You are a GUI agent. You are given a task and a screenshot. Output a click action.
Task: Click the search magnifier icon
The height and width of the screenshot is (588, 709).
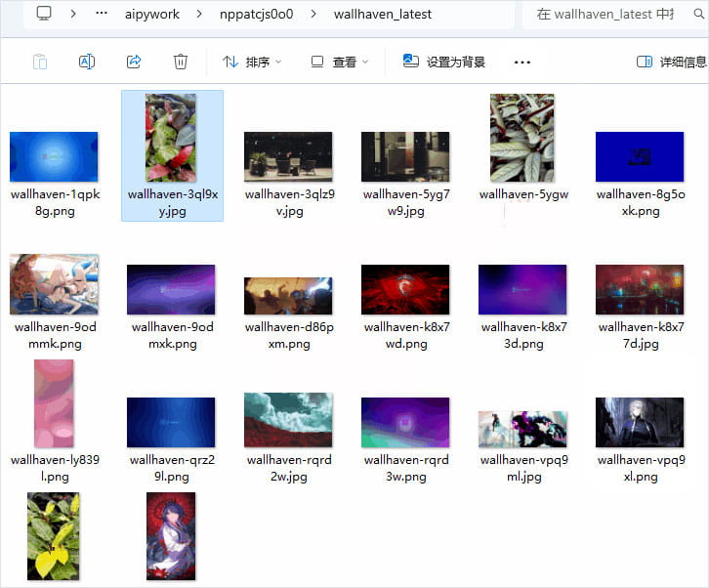(699, 14)
